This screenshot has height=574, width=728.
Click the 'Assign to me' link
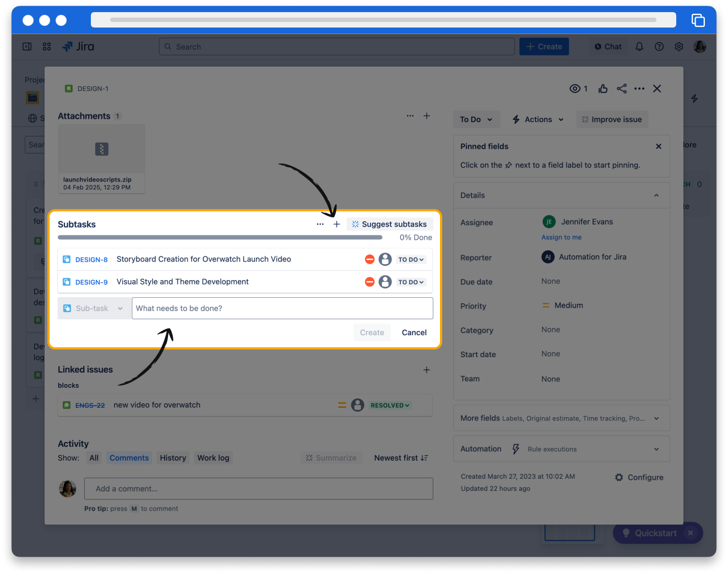(561, 237)
